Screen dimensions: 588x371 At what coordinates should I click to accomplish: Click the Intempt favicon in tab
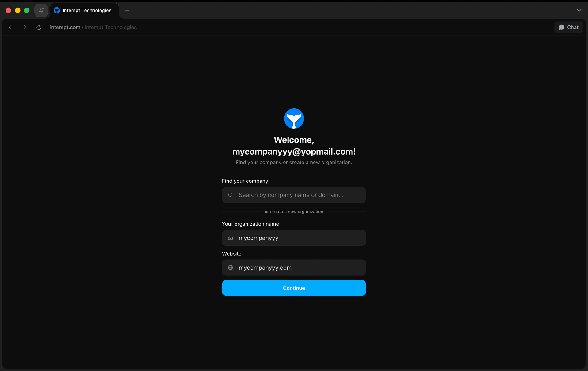57,10
